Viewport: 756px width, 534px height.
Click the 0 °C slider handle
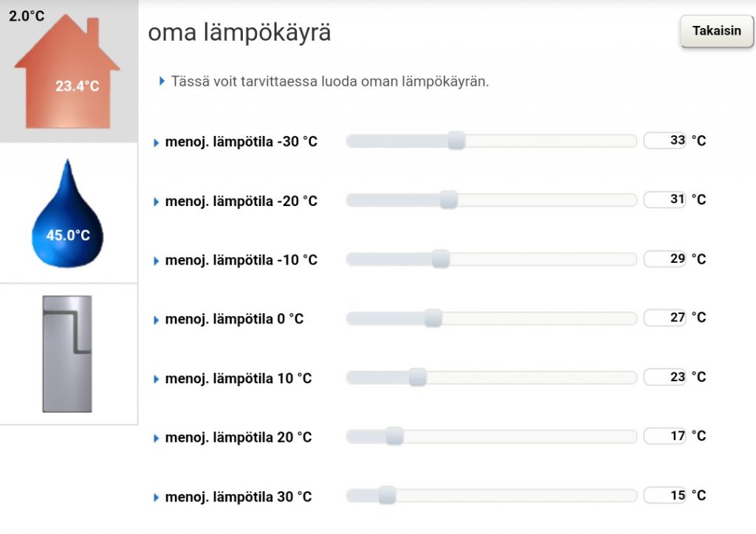(433, 318)
